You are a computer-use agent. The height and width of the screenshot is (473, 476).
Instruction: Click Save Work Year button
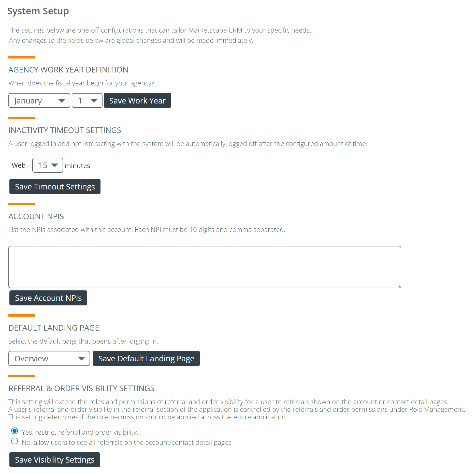137,101
